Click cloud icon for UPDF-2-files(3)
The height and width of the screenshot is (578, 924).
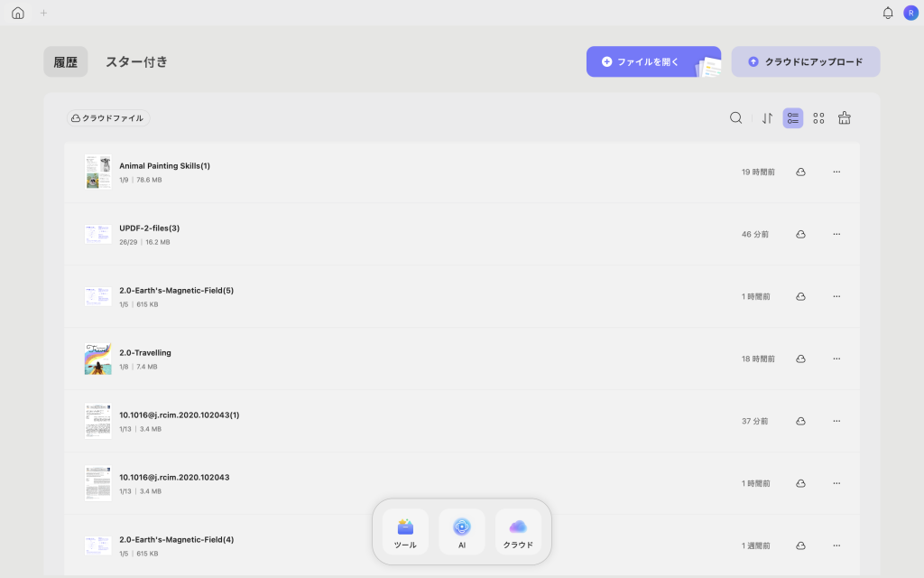tap(800, 234)
